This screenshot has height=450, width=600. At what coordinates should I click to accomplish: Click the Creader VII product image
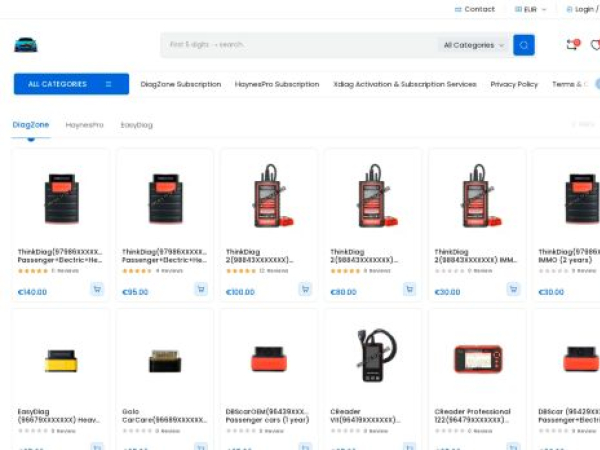pyautogui.click(x=376, y=355)
